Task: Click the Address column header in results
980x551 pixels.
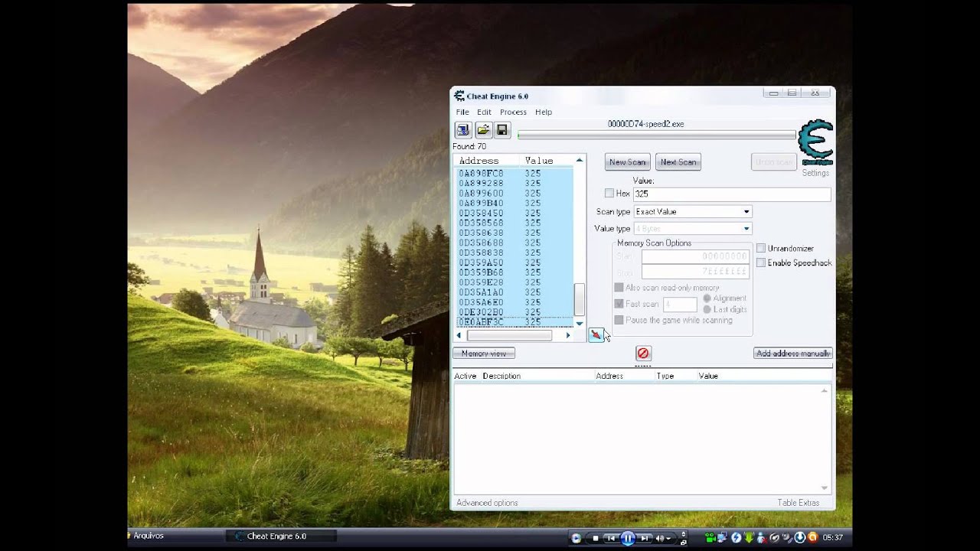Action: pos(479,161)
